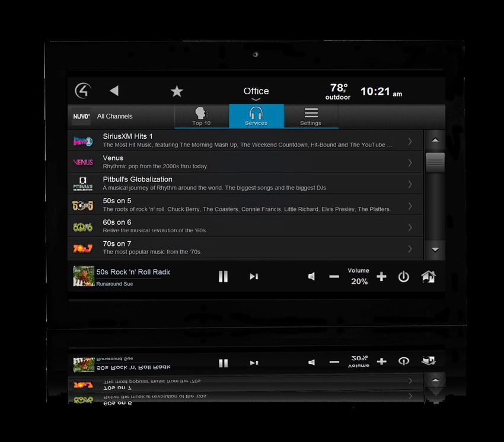This screenshot has width=504, height=442.
Task: Switch to the Top 10 tab
Action: coord(202,116)
